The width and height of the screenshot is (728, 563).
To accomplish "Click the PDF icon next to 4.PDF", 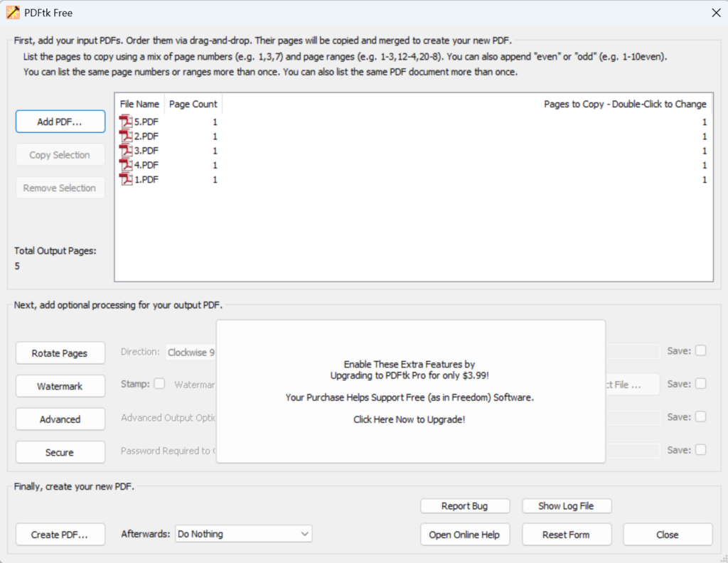I will coord(126,165).
